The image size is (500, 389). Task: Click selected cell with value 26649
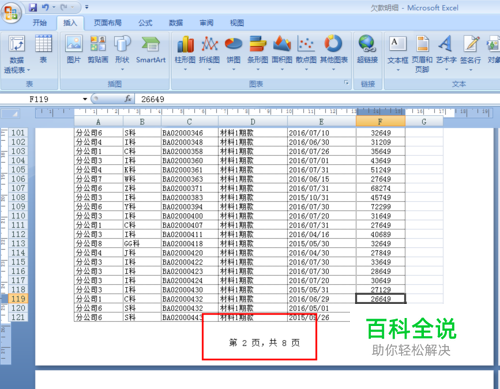381,299
